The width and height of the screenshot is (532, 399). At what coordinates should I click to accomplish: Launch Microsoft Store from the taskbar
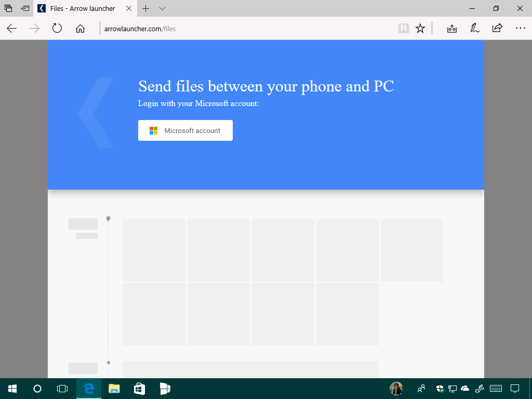click(139, 389)
